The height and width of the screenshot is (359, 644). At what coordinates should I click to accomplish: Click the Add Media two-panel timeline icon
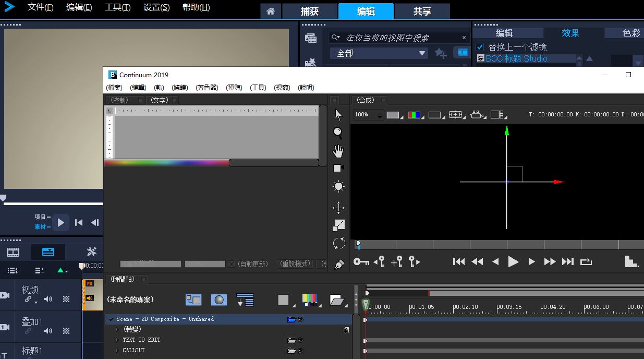(193, 300)
